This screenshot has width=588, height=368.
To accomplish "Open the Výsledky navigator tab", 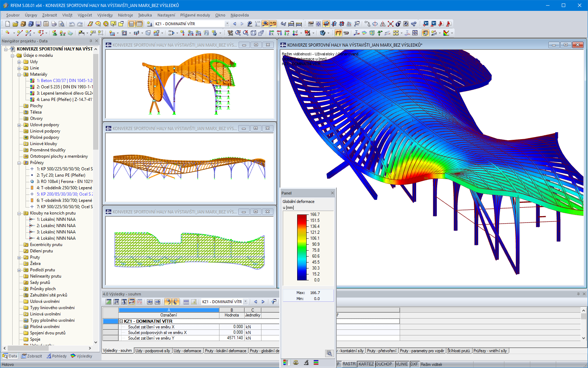I will tap(82, 356).
